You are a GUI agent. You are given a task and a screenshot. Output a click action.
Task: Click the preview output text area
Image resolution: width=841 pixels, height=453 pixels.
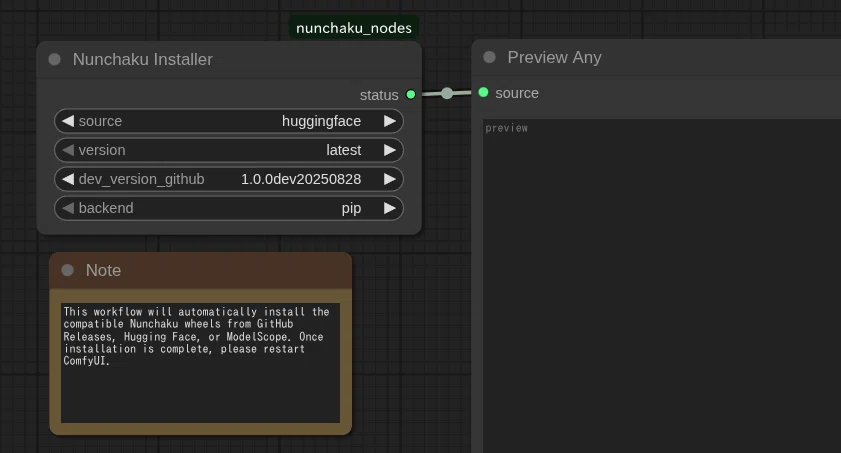[x=662, y=286]
